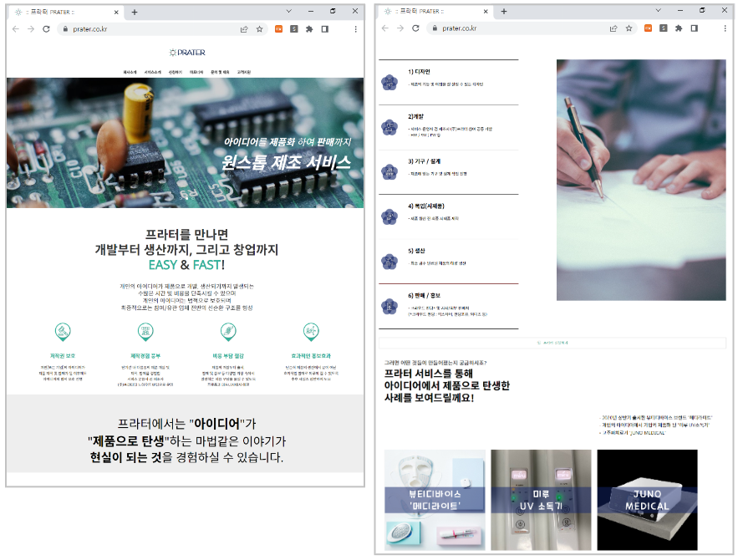Viewport: 738px width, 560px height.
Task: Open a new tab in the right window
Action: point(503,11)
